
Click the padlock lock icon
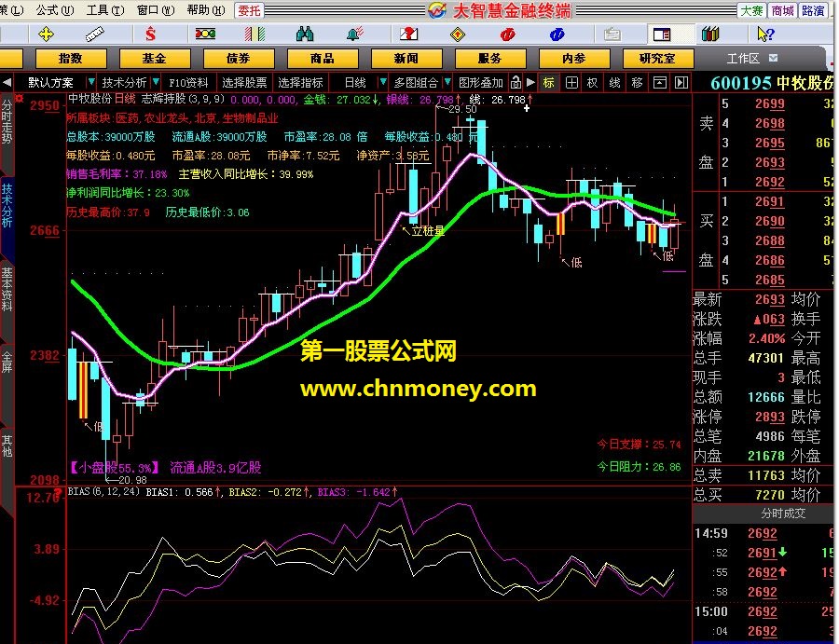tap(516, 82)
